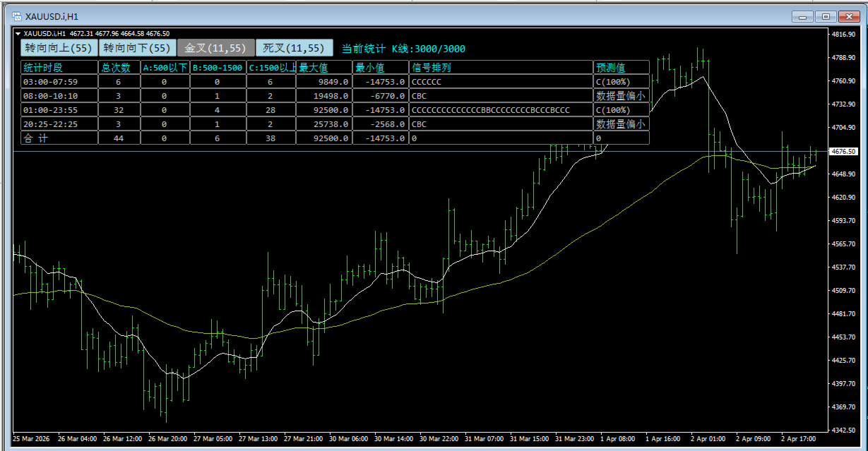Viewport: 868px width, 451px height.
Task: Click the 4816.90 price scale label
Action: [844, 34]
